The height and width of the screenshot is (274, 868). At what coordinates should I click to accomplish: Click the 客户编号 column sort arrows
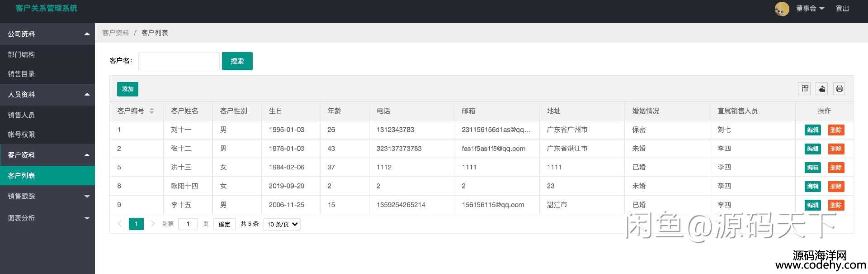coord(152,111)
